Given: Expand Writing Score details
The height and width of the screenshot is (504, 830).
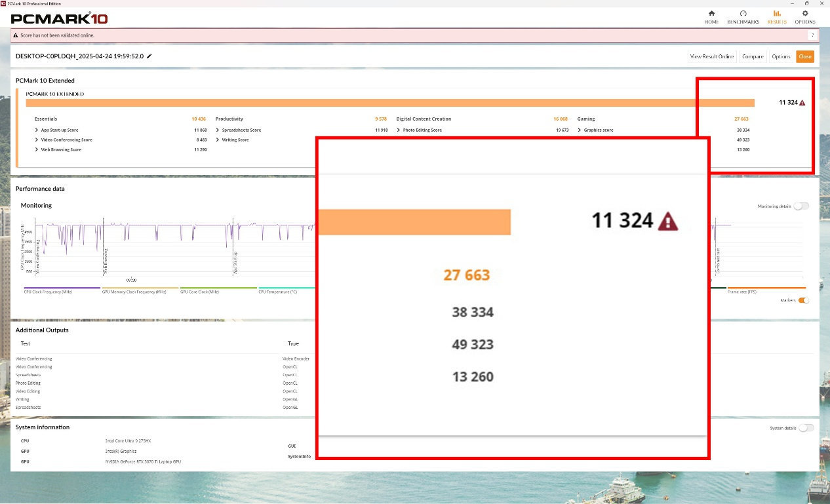Looking at the screenshot, I should pyautogui.click(x=218, y=140).
